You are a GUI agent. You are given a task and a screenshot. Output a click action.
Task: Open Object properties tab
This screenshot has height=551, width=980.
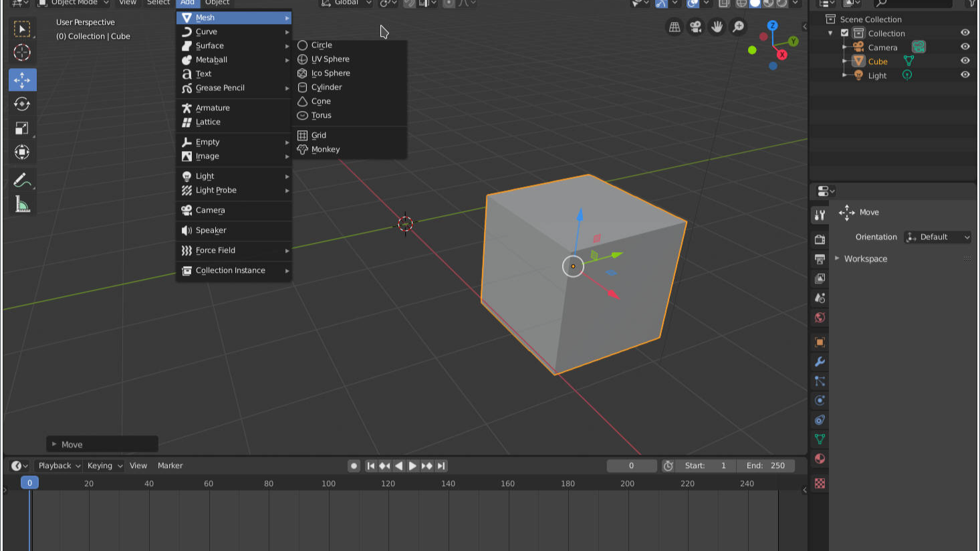[x=820, y=342]
